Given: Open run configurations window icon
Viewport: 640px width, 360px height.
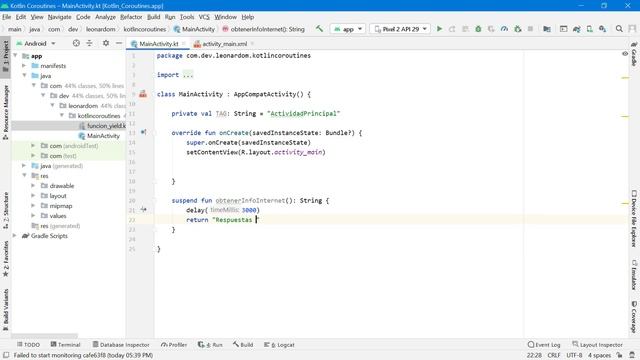Looking at the screenshot, I should [x=563, y=29].
